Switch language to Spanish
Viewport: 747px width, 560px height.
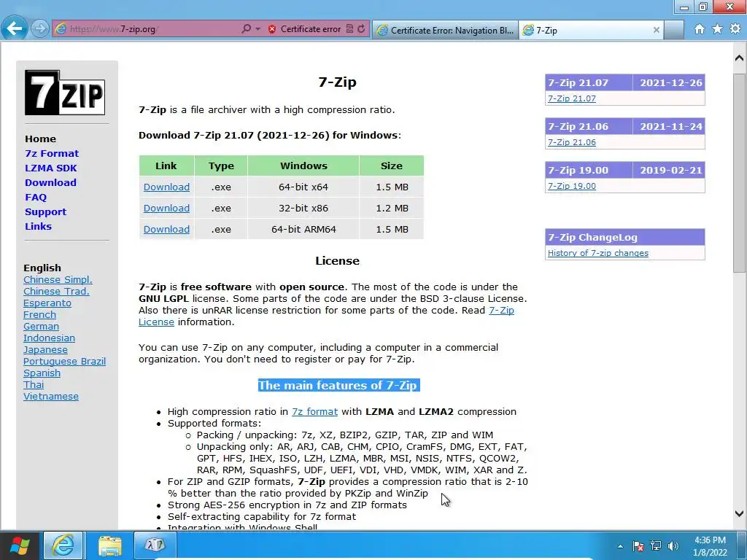42,373
